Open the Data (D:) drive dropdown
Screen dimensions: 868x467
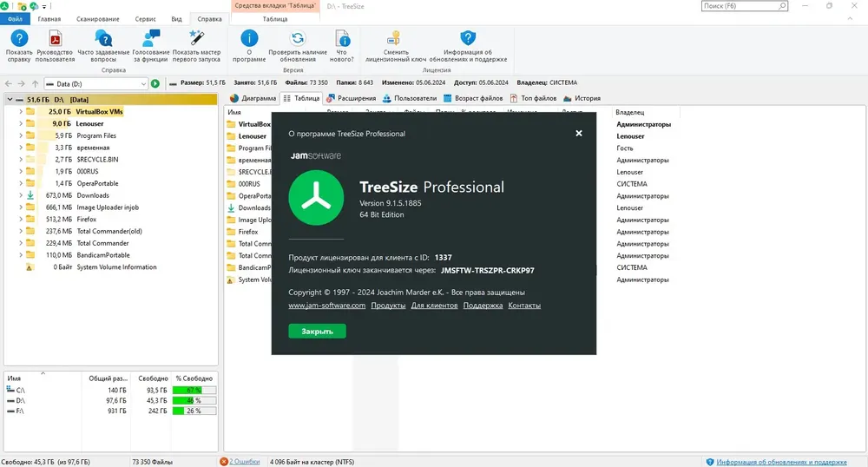[143, 84]
